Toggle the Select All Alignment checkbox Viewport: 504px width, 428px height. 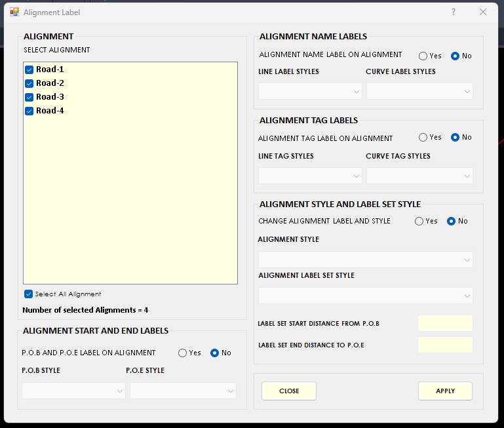click(28, 294)
